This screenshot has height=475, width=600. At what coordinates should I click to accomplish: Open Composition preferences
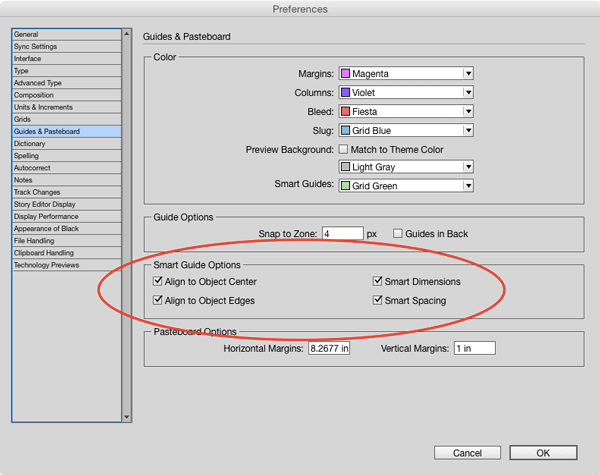point(67,95)
